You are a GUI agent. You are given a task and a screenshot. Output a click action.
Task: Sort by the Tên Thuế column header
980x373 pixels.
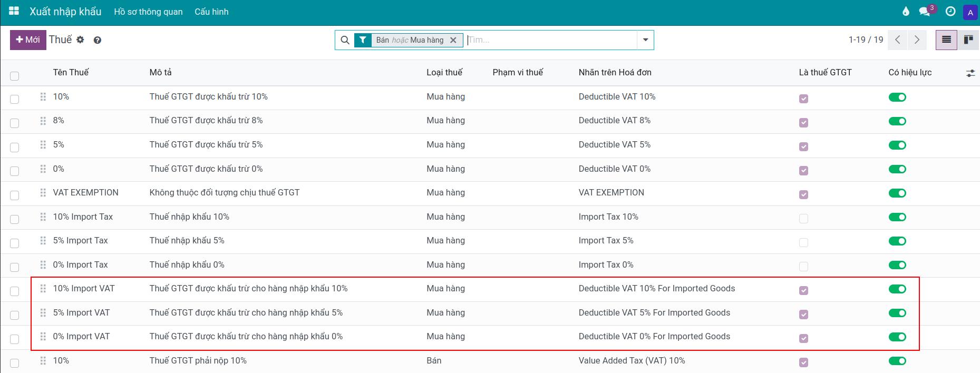pyautogui.click(x=71, y=73)
